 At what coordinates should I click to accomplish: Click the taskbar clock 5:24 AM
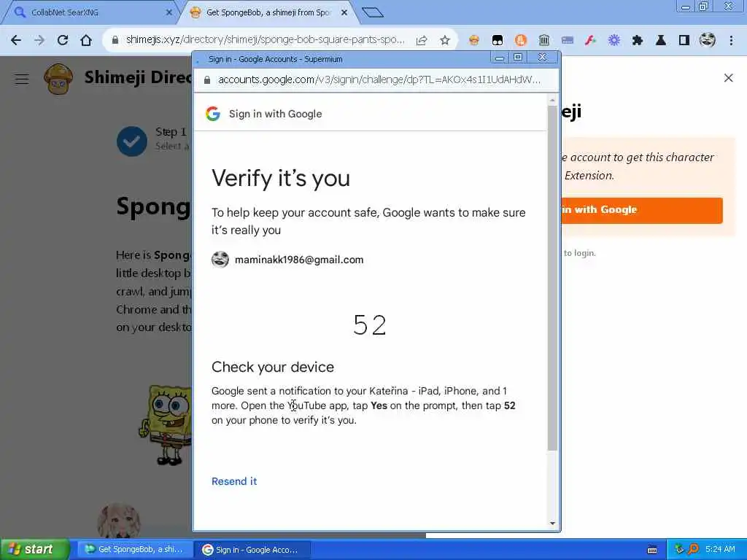coord(720,549)
